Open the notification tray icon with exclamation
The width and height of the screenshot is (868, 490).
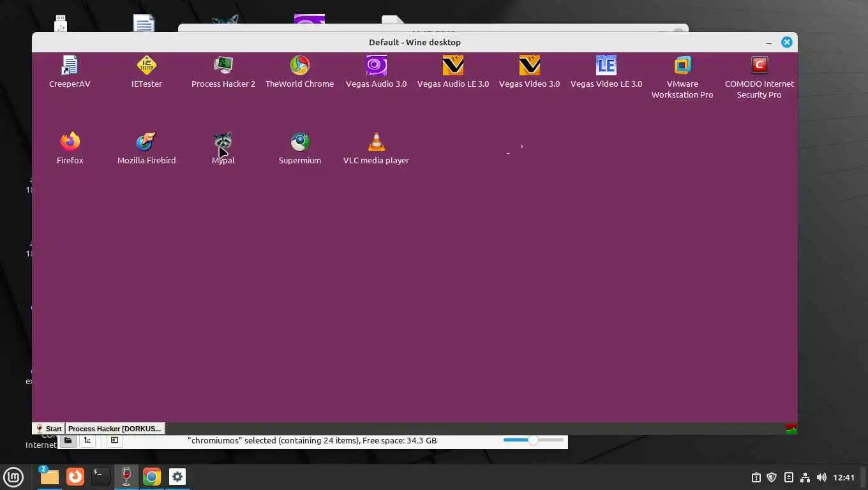[756, 477]
